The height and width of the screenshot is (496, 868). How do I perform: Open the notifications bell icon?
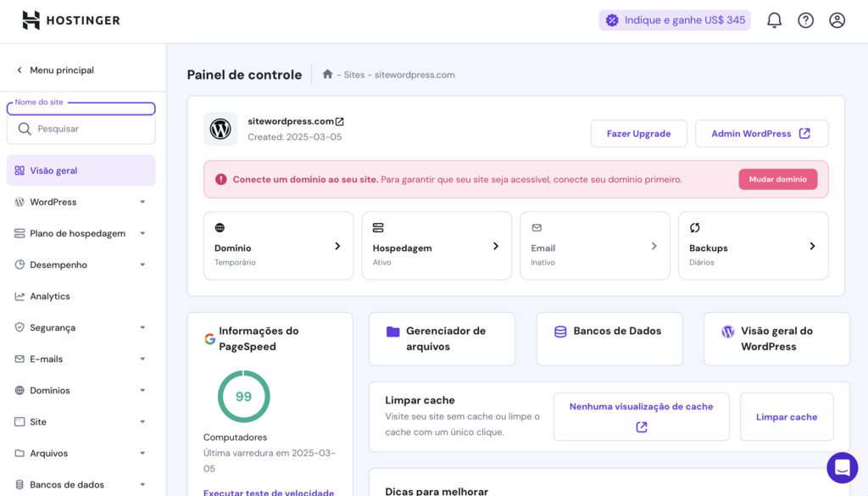[773, 20]
